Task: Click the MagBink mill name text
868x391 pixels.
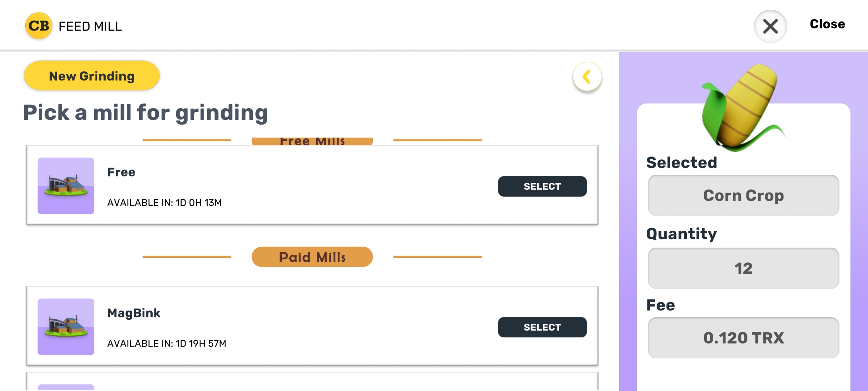Action: (x=134, y=313)
